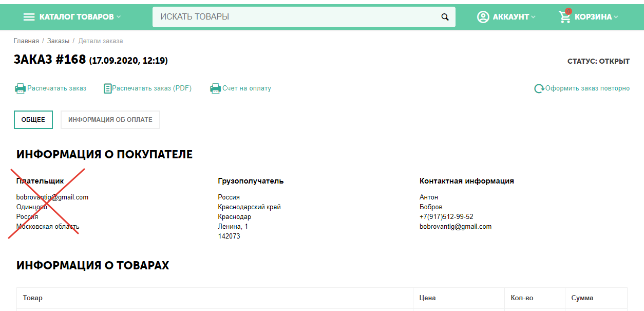Click the ИНФОРМАЦИЯ О ПОКУПАТЕЛЕ heading
This screenshot has height=311, width=644.
[x=105, y=154]
